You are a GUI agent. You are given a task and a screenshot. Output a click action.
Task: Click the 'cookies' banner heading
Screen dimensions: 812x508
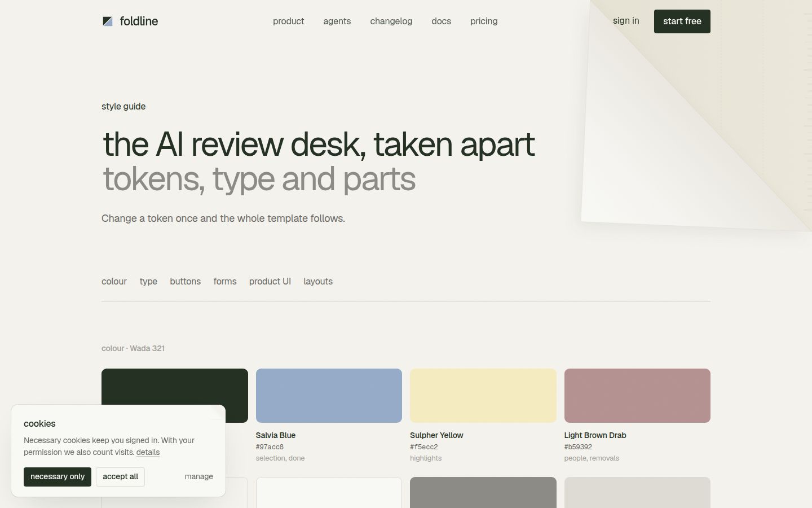coord(39,424)
